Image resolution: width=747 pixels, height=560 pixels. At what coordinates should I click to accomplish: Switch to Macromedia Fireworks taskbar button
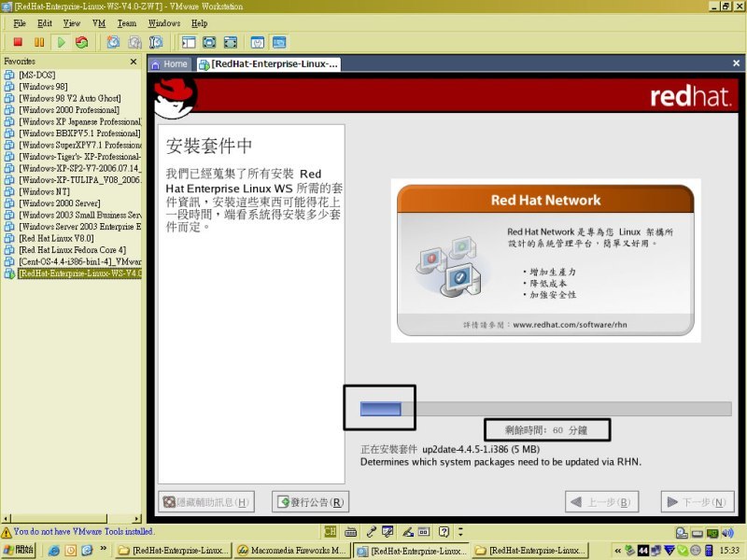(292, 551)
